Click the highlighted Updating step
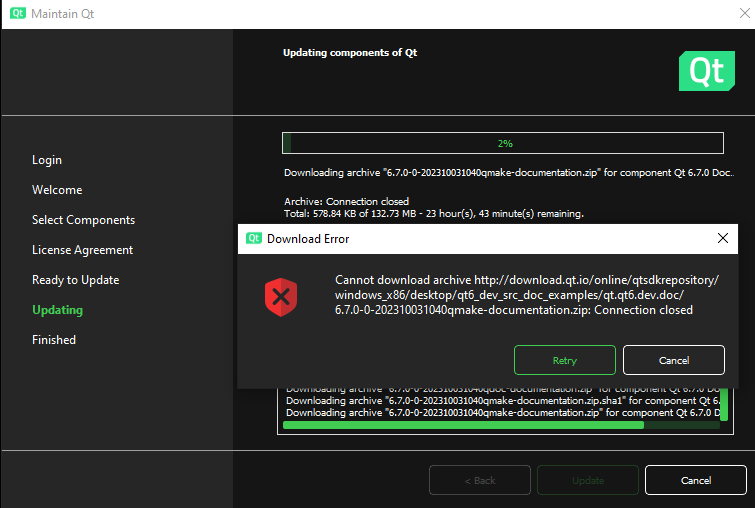755x508 pixels. [57, 310]
